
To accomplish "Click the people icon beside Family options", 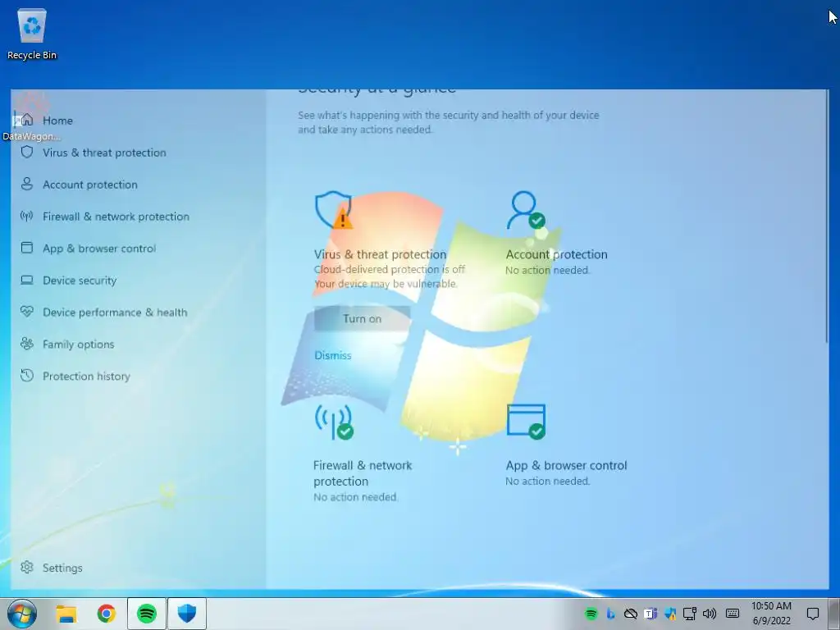I will coord(27,344).
